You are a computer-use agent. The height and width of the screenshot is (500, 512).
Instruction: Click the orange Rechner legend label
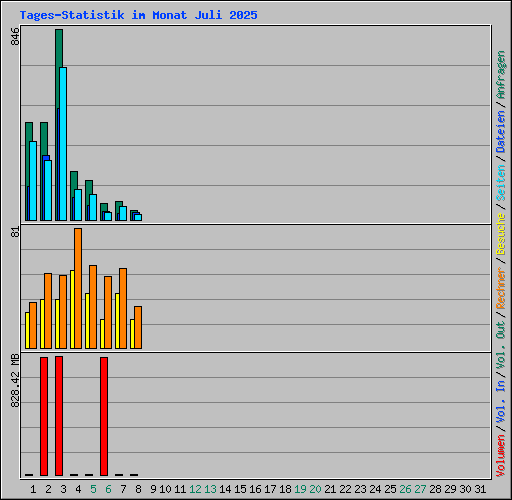pyautogui.click(x=501, y=288)
